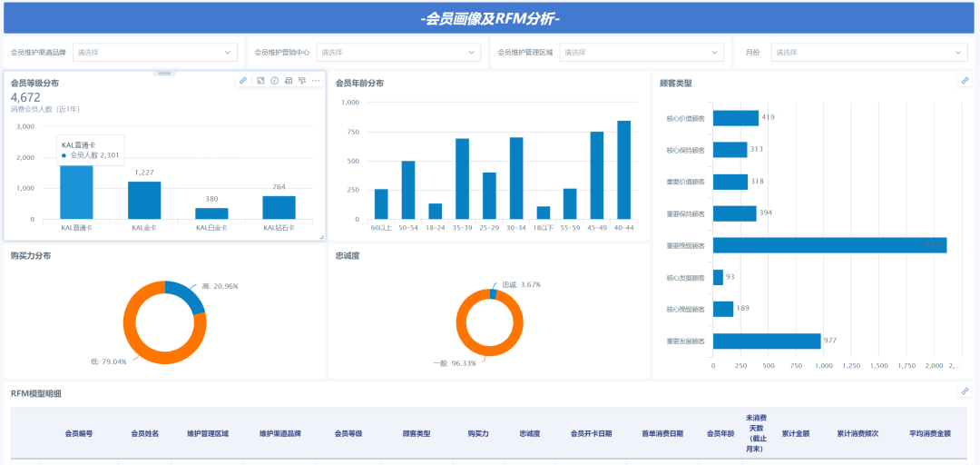This screenshot has width=980, height=465.
Task: Click the KAL普通卡 bar in 会员等级分布 chart
Action: point(76,193)
